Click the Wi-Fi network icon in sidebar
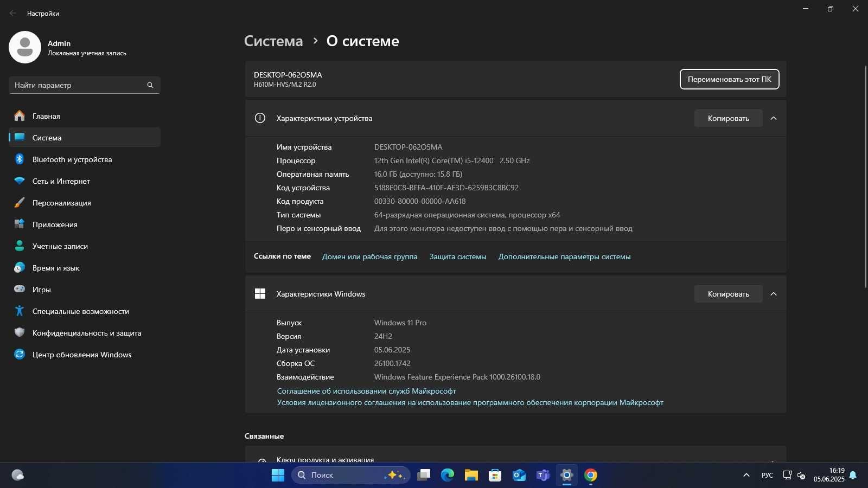Screen dimensions: 868x488 20,181
